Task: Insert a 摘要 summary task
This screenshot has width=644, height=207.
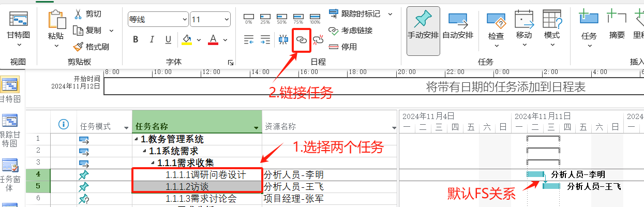Action: tap(617, 25)
